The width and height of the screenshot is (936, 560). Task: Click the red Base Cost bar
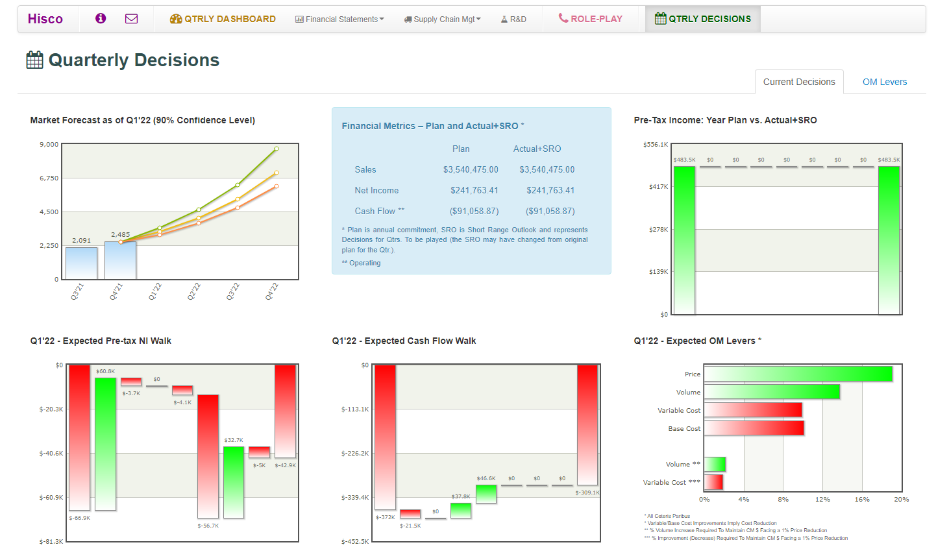(x=754, y=428)
